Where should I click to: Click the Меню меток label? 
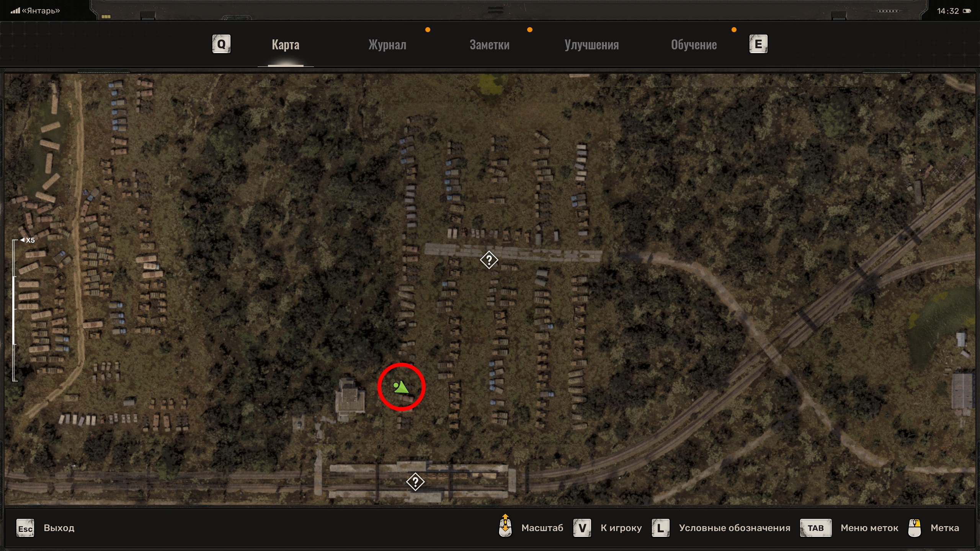869,528
